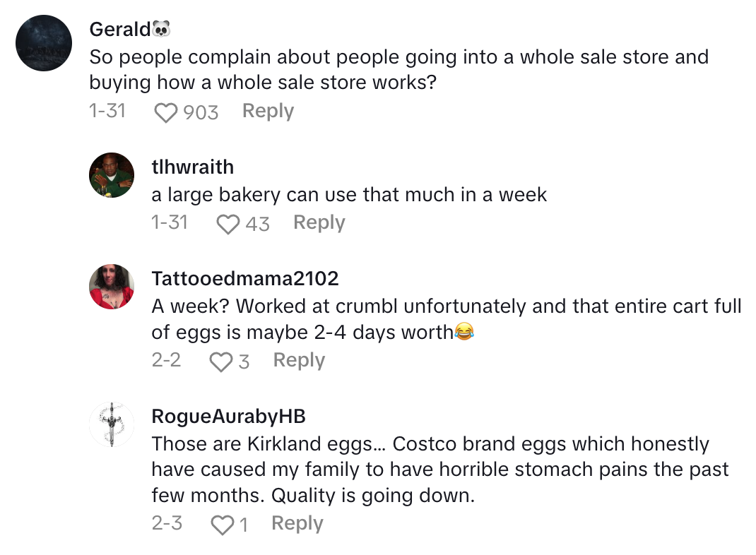View Tattooedmama2102's profile picture
Screen dimensions: 756x555
coord(112,287)
